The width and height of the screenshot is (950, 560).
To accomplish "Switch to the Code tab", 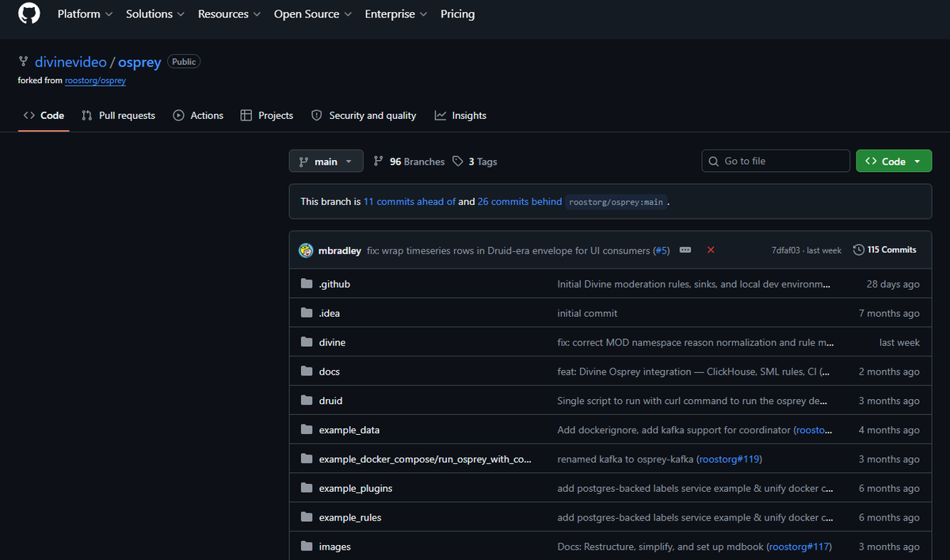I will coord(44,115).
